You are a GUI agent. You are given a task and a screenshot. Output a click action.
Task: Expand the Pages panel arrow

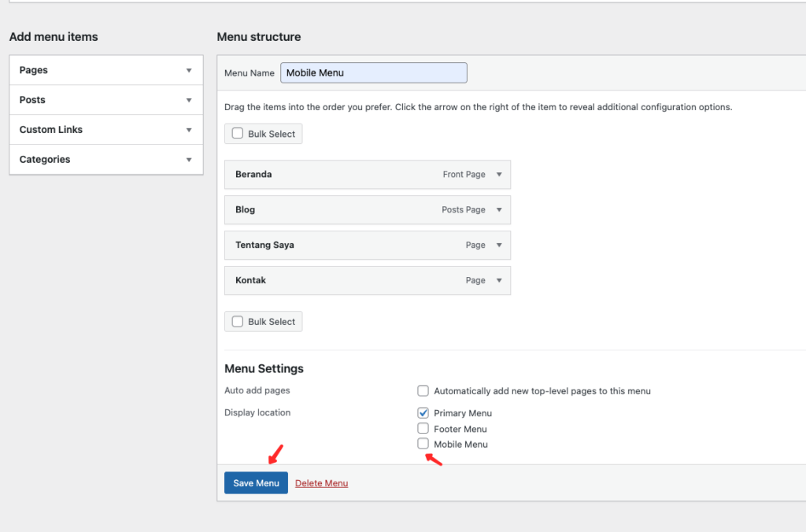pyautogui.click(x=189, y=70)
